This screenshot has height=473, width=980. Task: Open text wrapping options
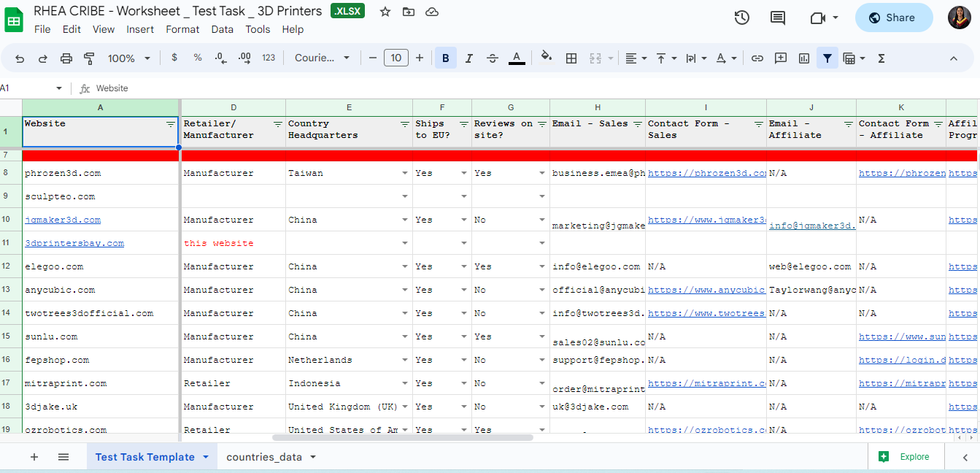696,58
